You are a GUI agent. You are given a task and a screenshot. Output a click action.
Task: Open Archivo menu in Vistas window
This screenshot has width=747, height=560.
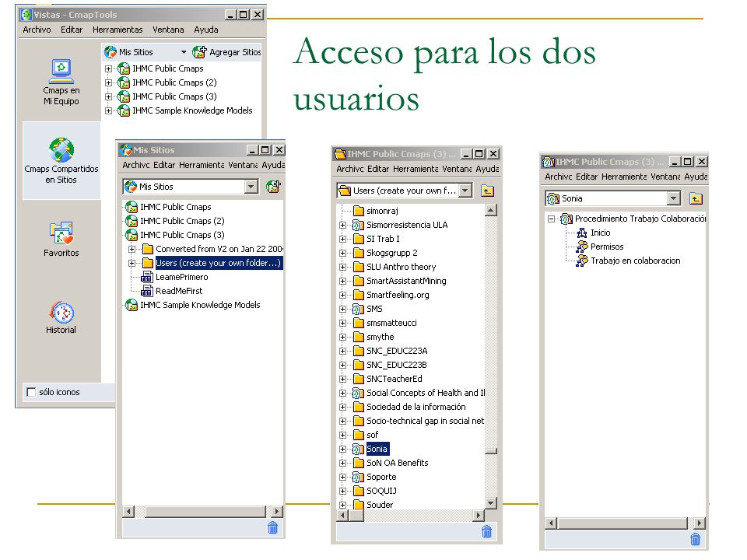pos(37,30)
